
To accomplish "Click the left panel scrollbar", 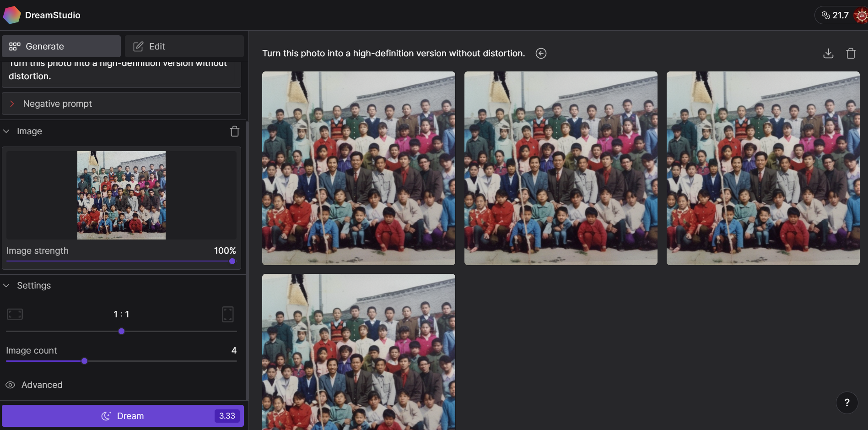I will coord(247,260).
